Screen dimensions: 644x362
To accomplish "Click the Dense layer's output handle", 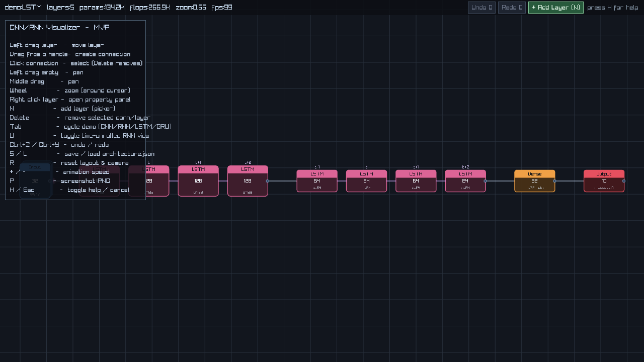I will pos(554,181).
